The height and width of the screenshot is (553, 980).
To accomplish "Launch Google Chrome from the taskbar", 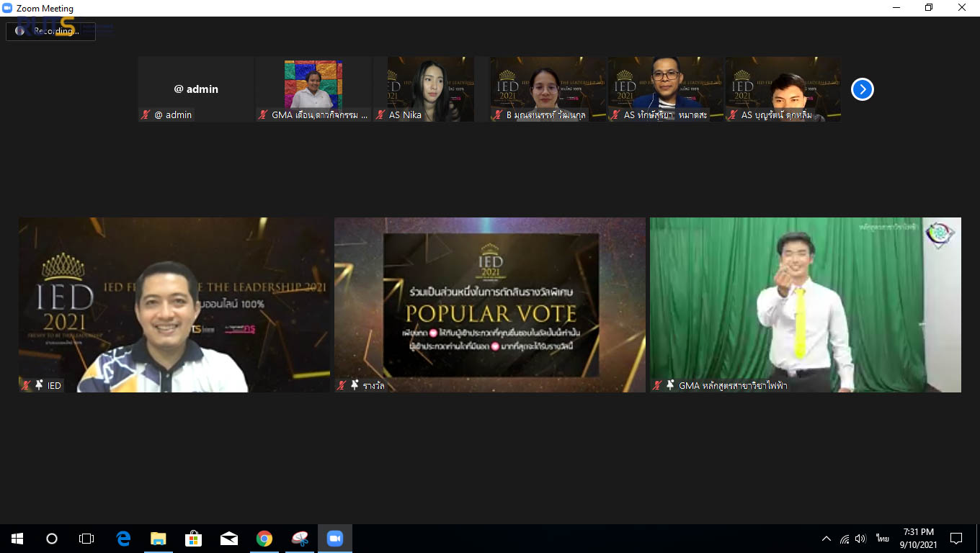I will 264,539.
